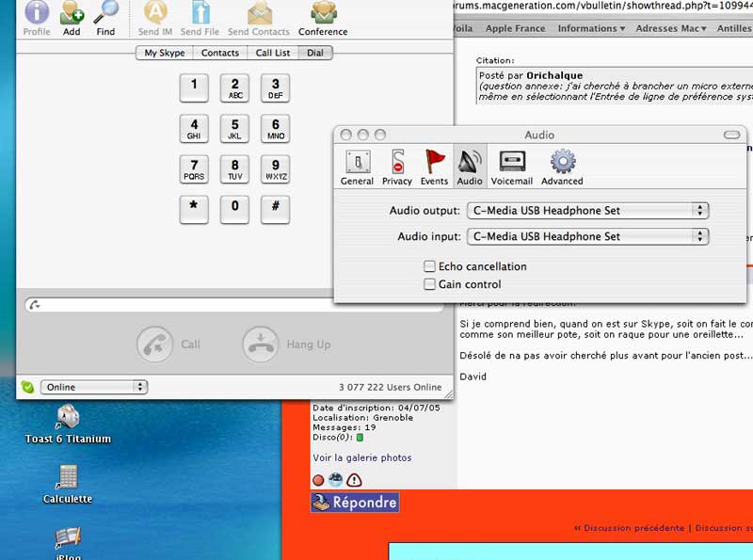753x560 pixels.
Task: Dial 6 MNO key on keypad
Action: [x=275, y=129]
